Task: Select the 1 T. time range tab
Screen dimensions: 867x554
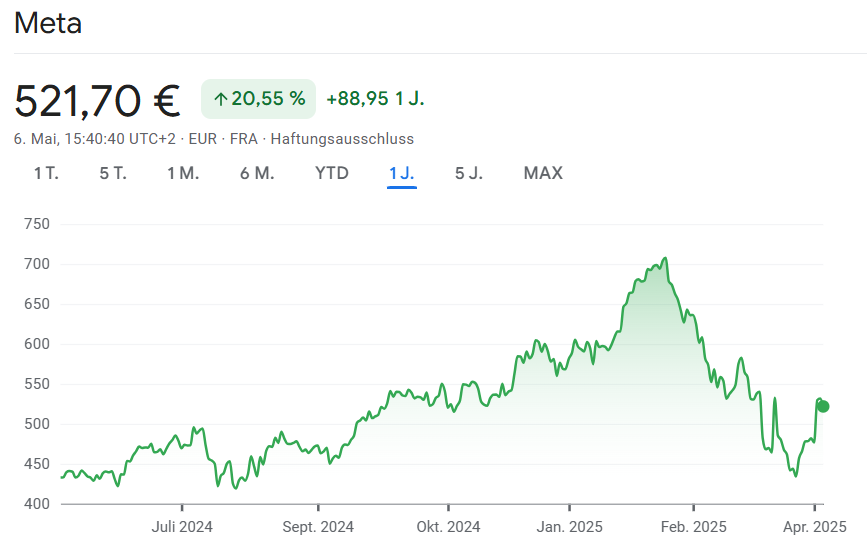Action: pos(46,173)
